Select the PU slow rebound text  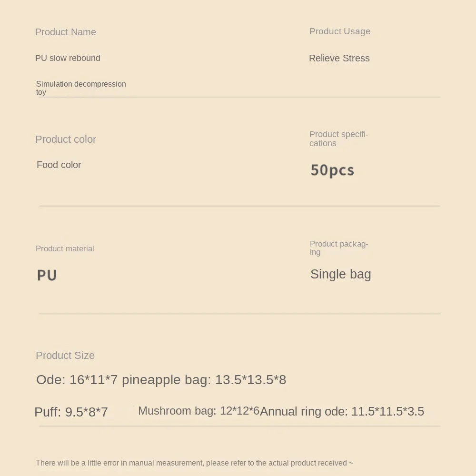(x=68, y=58)
